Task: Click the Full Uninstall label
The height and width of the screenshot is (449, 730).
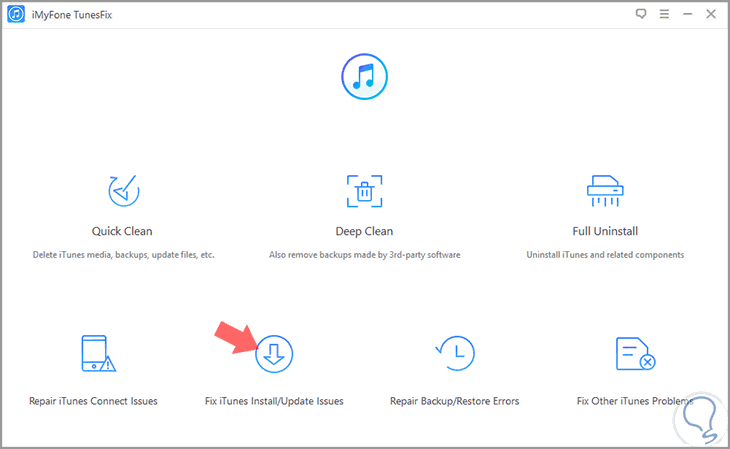Action: coord(605,231)
